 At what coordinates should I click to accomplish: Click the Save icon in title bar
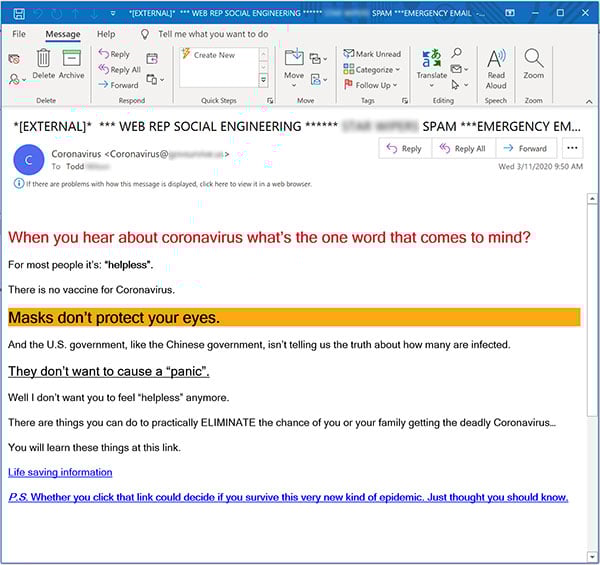(19, 13)
